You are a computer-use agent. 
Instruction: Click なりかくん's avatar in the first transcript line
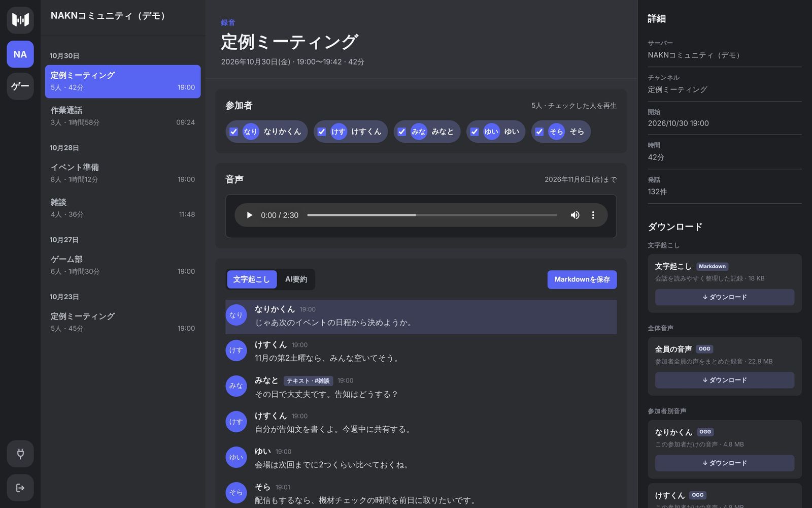[236, 315]
